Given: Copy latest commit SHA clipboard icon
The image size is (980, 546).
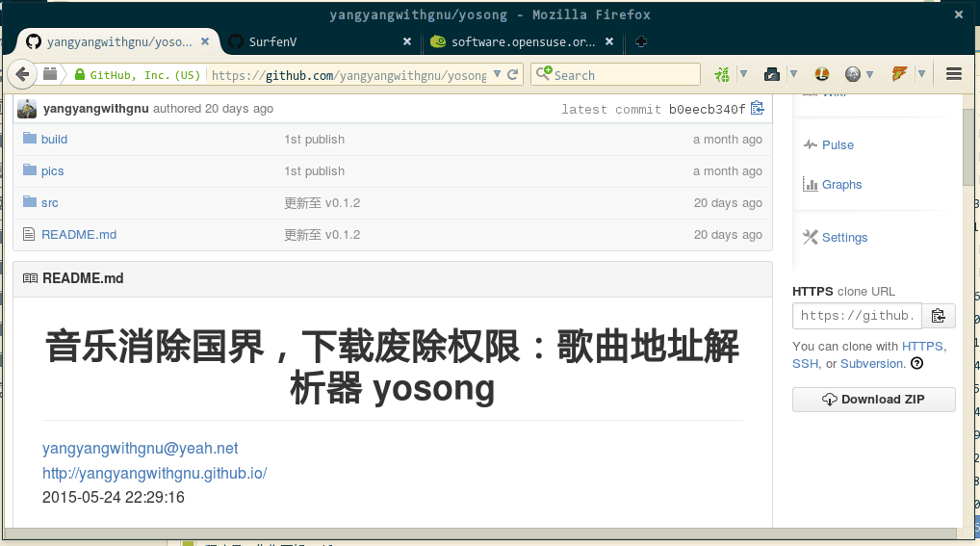Looking at the screenshot, I should point(758,108).
